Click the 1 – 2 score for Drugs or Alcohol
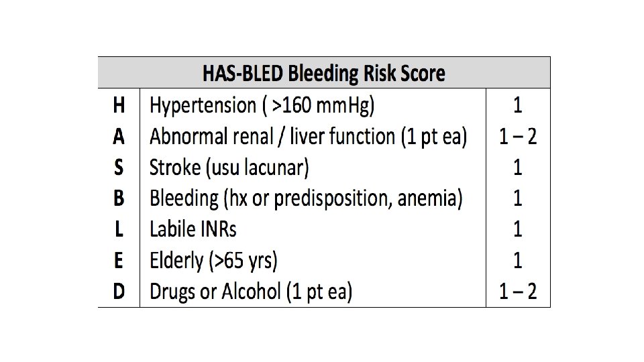This screenshot has height=362, width=644. (x=517, y=292)
